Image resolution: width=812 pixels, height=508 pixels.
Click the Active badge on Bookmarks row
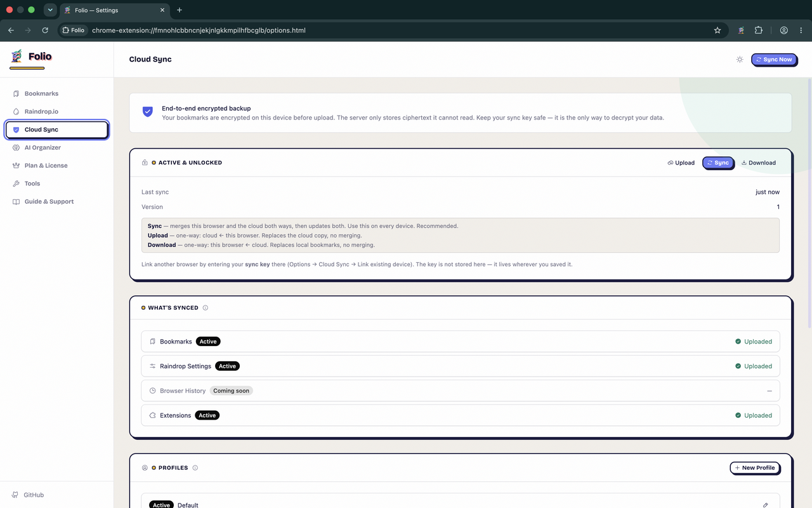(x=208, y=342)
